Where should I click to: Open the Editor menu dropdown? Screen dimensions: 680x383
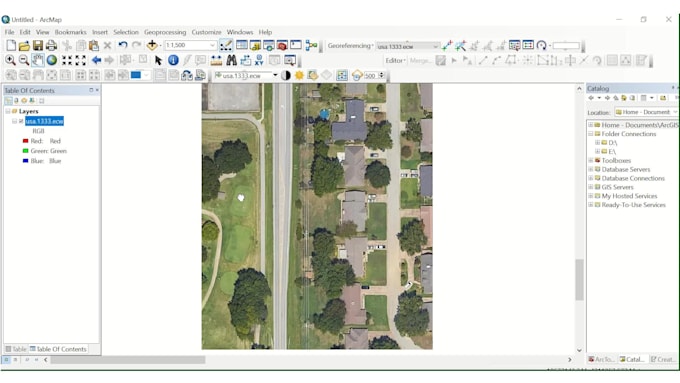tap(396, 60)
